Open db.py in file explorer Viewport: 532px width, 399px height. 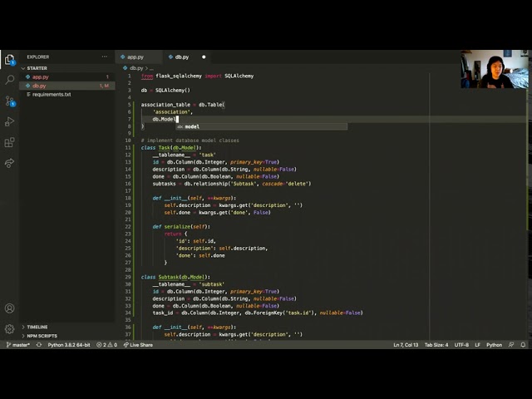tap(67, 86)
